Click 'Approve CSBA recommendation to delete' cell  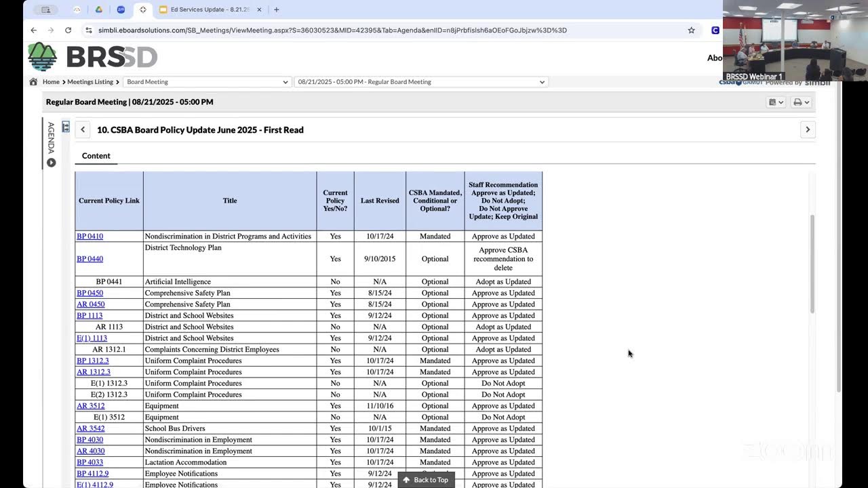point(503,259)
